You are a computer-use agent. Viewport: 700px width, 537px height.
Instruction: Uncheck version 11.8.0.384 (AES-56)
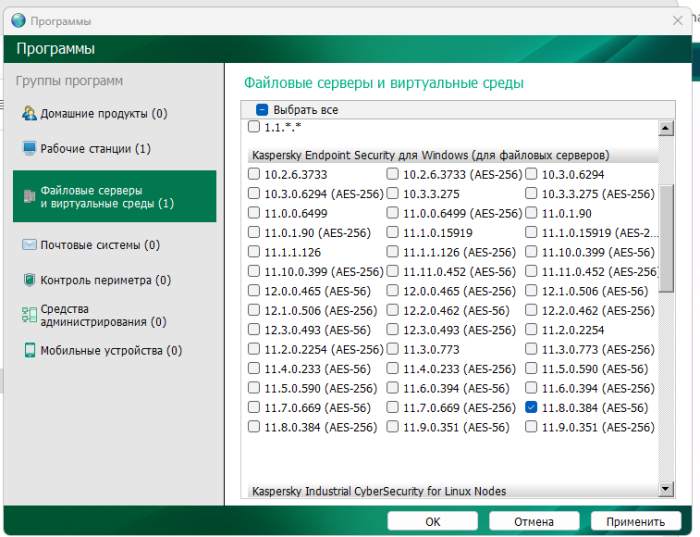pos(531,408)
